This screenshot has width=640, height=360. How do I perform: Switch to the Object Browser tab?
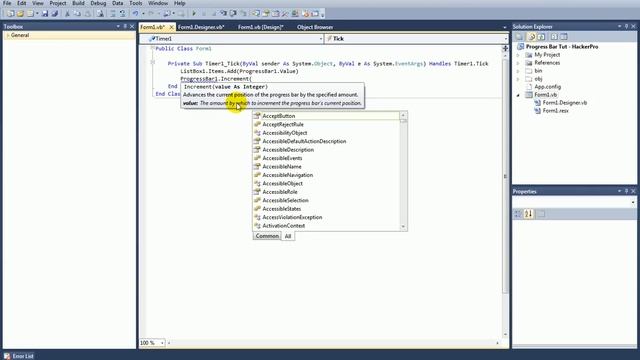click(x=315, y=27)
